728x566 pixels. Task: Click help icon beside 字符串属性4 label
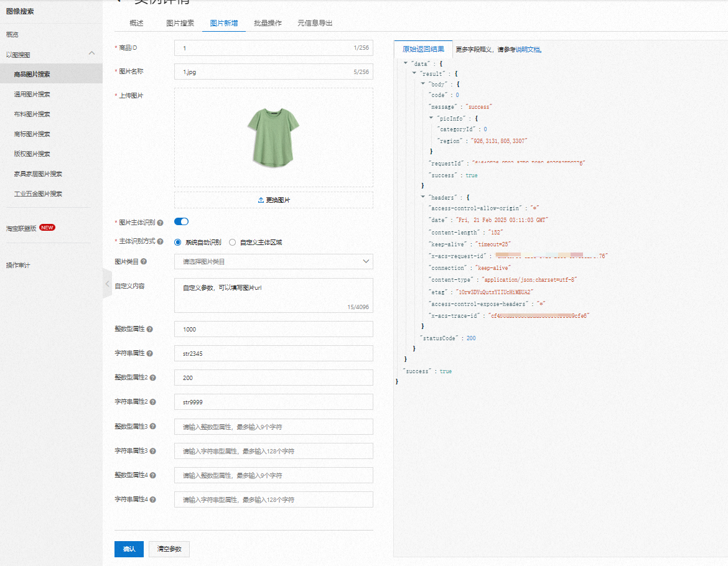pyautogui.click(x=153, y=499)
